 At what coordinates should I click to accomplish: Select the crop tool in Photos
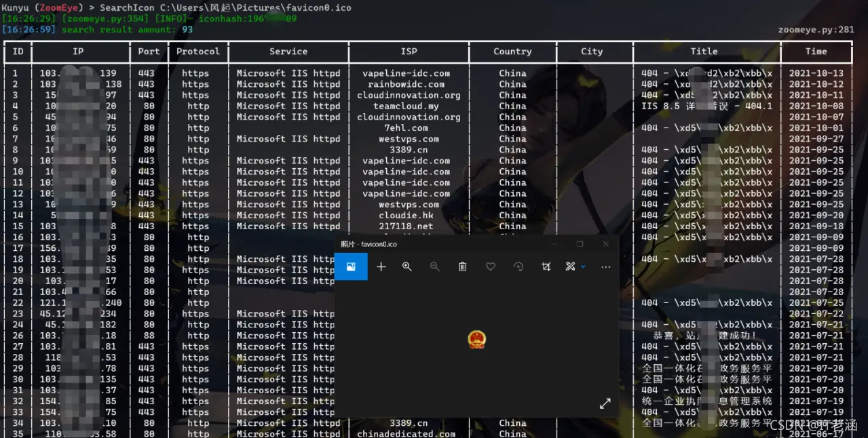click(x=546, y=267)
